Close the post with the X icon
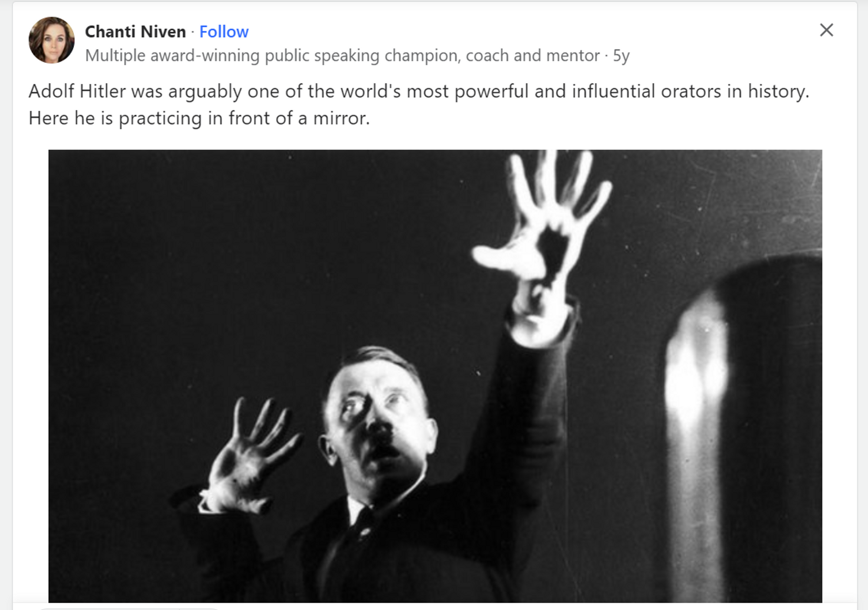This screenshot has width=868, height=610. coord(826,30)
